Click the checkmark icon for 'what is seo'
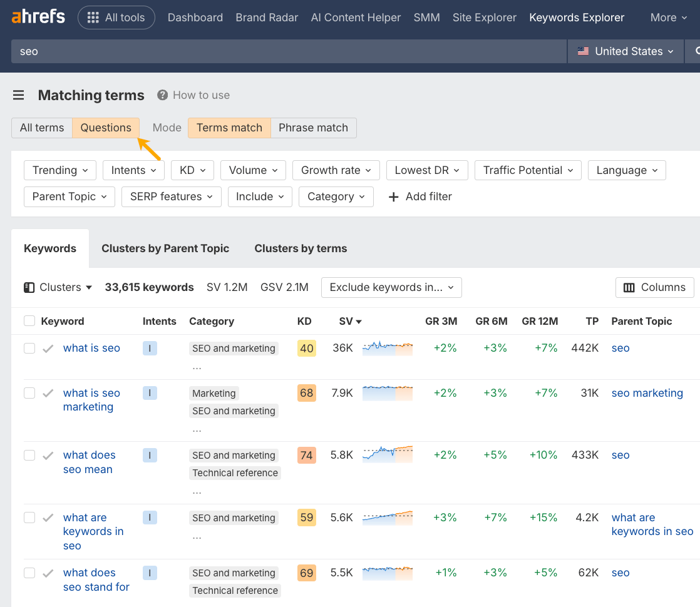The height and width of the screenshot is (607, 700). pos(48,349)
